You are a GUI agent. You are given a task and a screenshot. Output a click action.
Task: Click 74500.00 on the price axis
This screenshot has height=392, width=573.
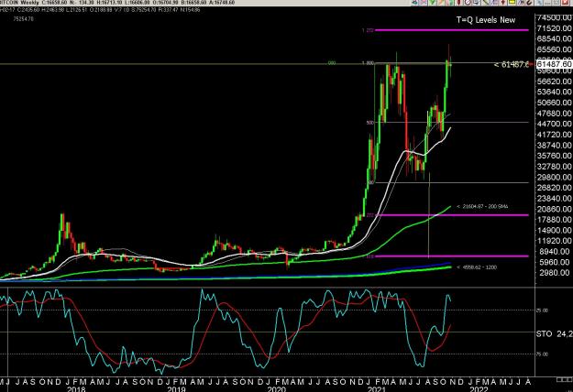tap(555, 17)
